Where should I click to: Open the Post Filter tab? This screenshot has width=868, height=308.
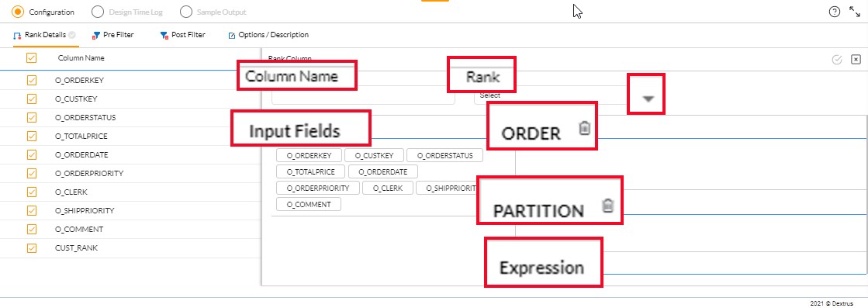(x=182, y=35)
